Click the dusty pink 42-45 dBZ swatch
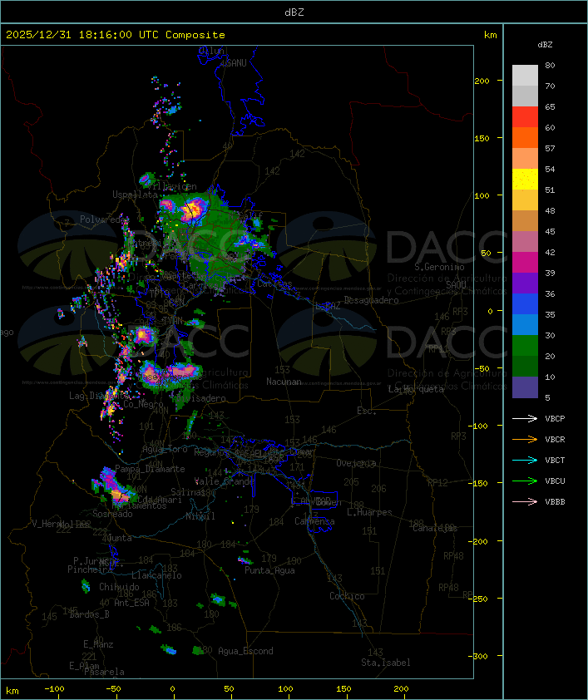The height and width of the screenshot is (700, 588). [525, 242]
